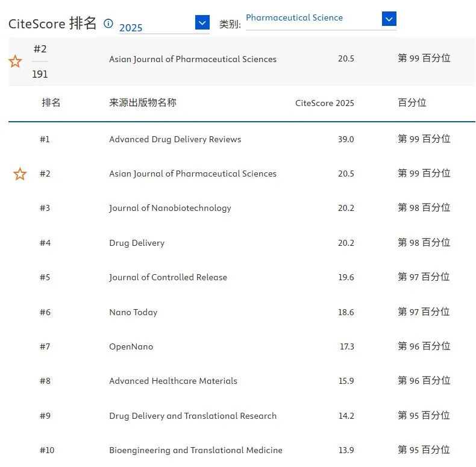
Task: Click the 191 total count in summary
Action: pos(40,74)
